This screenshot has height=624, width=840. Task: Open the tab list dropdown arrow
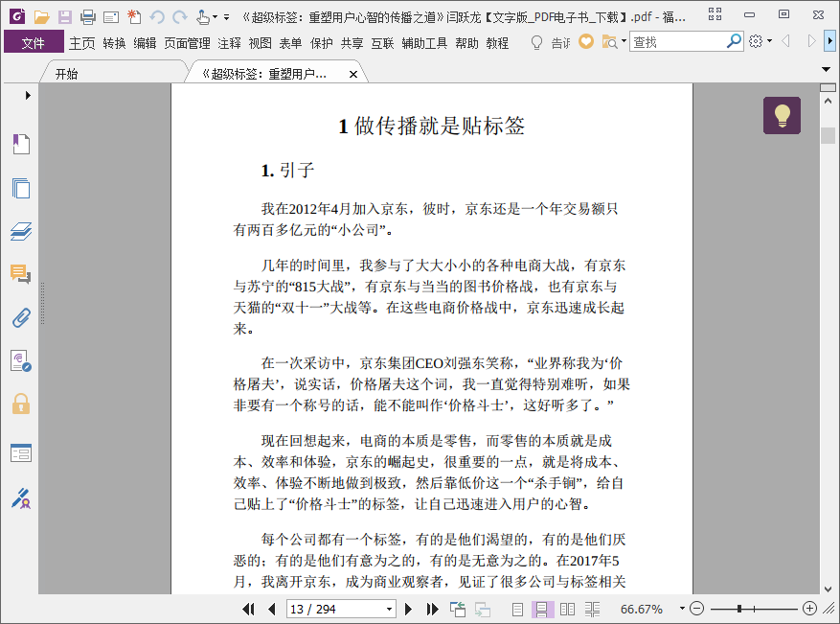(826, 69)
